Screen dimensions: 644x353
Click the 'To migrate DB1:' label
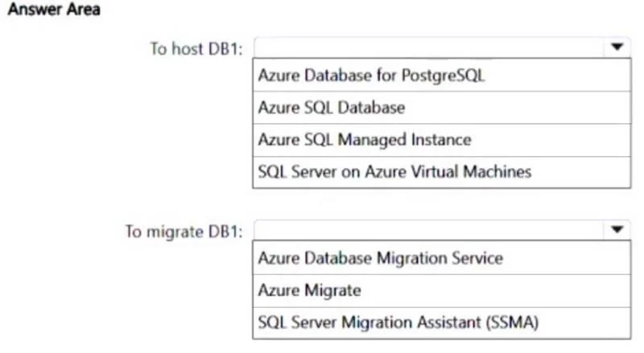pos(184,232)
